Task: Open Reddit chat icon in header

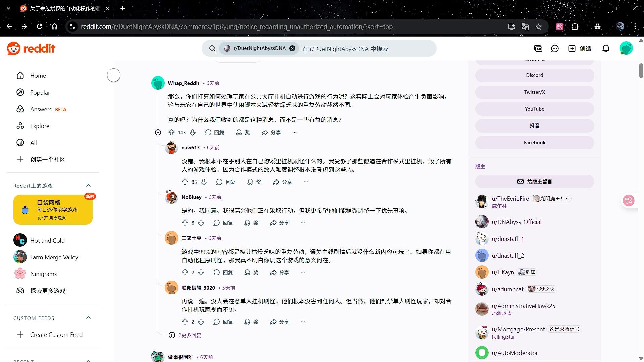Action: pyautogui.click(x=555, y=49)
